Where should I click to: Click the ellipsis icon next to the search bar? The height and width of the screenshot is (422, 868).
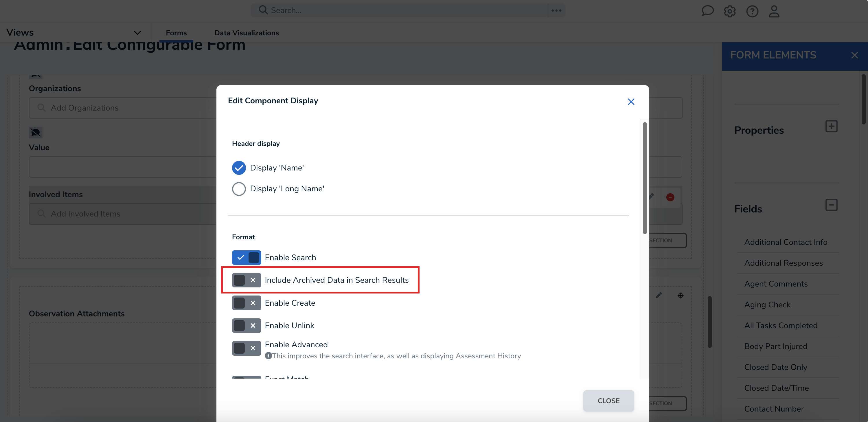click(556, 10)
